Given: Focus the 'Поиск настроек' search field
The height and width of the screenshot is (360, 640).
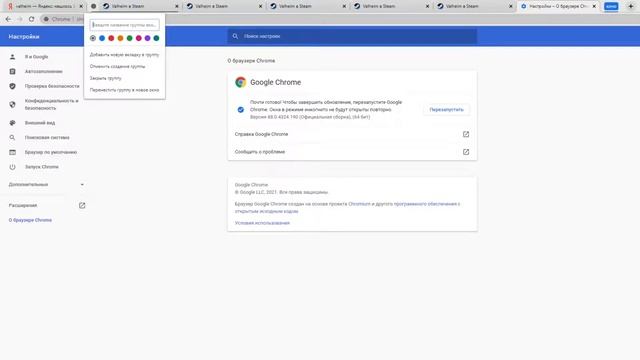Looking at the screenshot, I should [352, 36].
